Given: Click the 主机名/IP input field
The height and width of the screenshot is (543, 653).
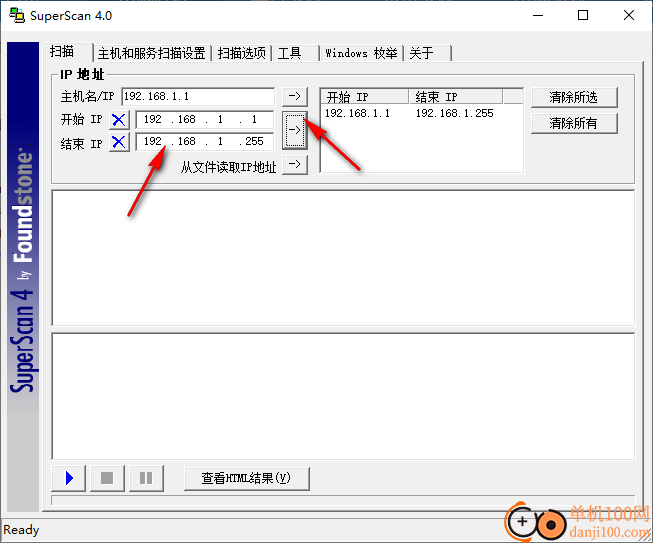Looking at the screenshot, I should click(198, 97).
